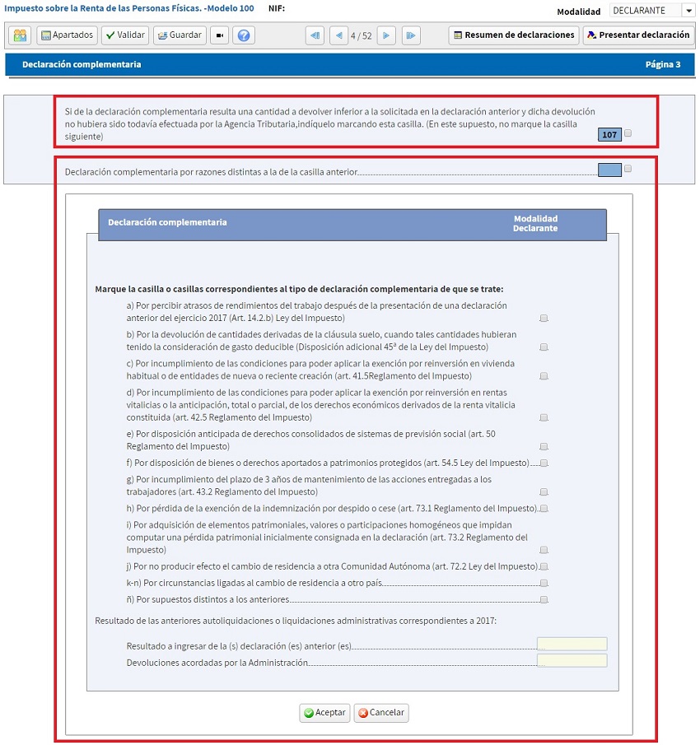The image size is (700, 745).
Task: Check option ñ) supuestos distintos a los anteriores
Action: coord(544,600)
